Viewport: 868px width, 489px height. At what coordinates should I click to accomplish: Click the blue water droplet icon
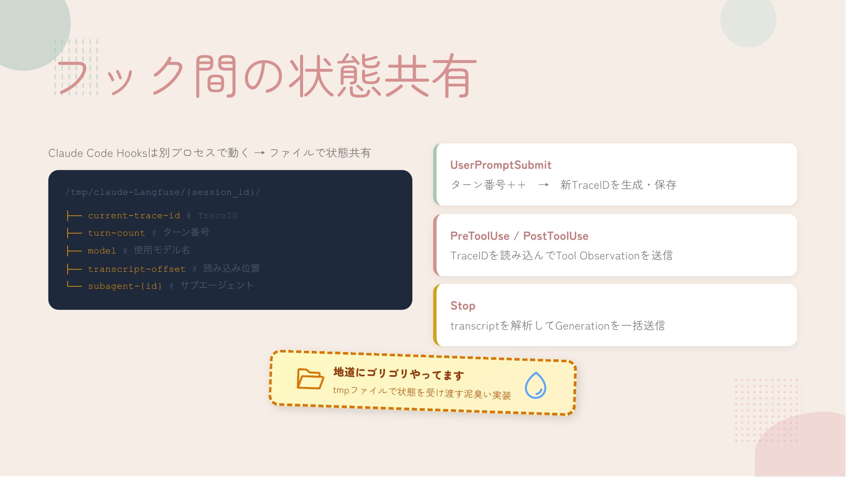(535, 385)
